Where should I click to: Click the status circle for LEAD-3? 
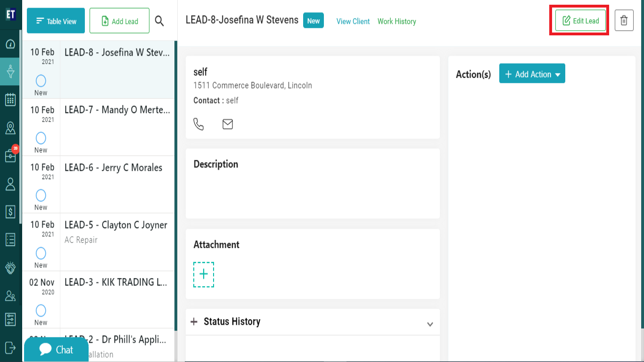(x=41, y=311)
